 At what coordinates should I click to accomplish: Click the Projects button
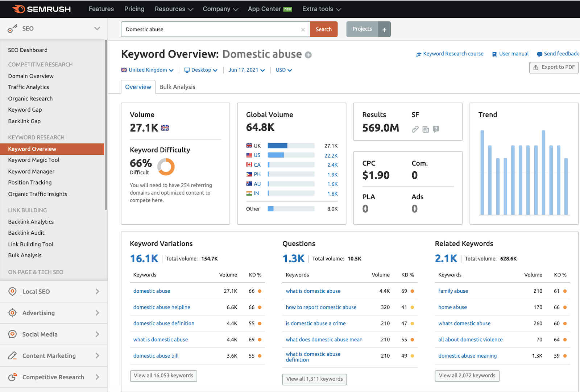pyautogui.click(x=362, y=29)
